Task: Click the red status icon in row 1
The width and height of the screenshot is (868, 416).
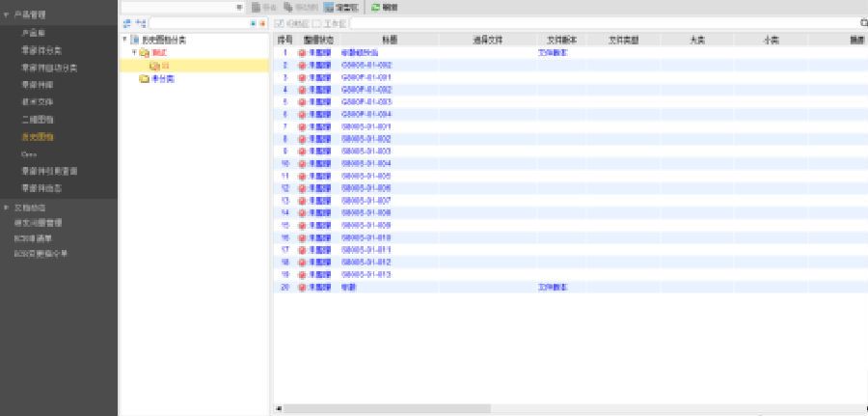Action: click(x=302, y=52)
